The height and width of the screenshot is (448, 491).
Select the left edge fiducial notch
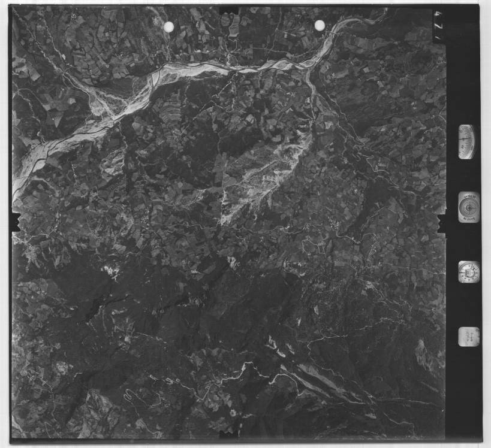16,222
